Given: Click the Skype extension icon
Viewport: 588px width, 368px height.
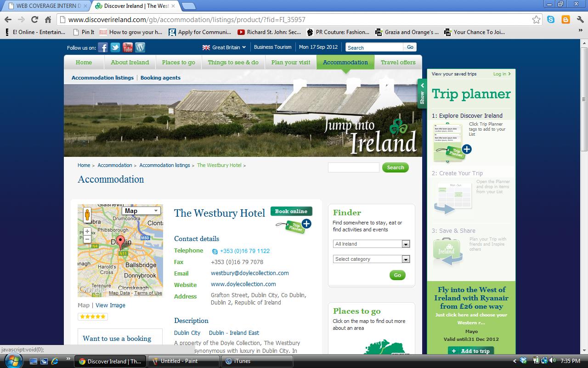Looking at the screenshot, I should click(551, 19).
